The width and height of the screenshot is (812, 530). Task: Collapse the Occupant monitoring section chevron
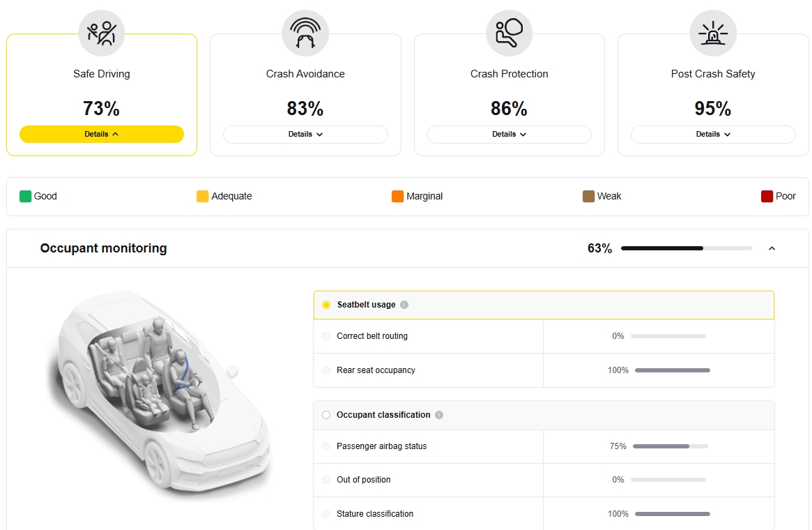[772, 249]
